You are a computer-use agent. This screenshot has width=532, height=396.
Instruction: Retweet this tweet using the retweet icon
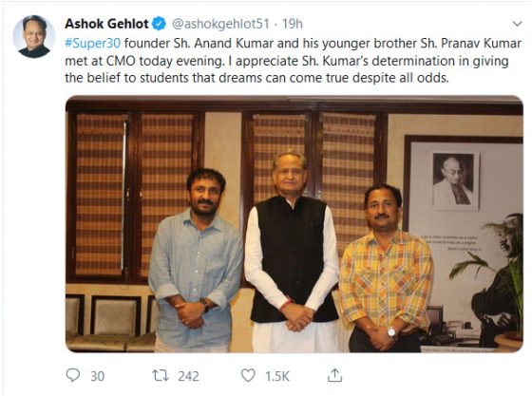tap(161, 376)
